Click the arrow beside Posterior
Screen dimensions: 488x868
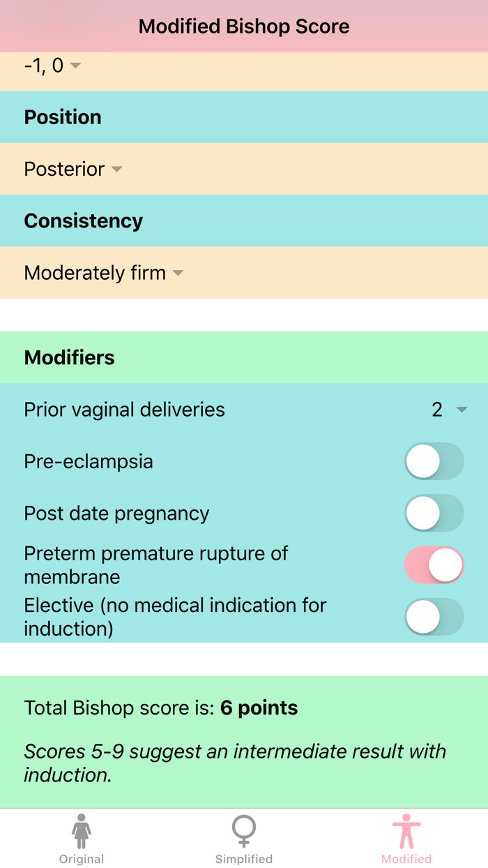(x=117, y=170)
